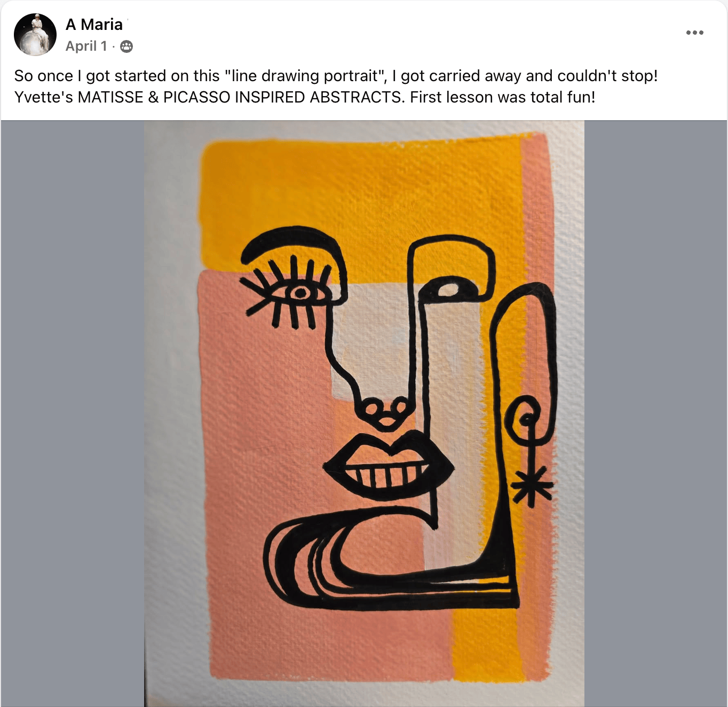728x707 pixels.
Task: Open the April 1 post timestamp
Action: (x=86, y=46)
